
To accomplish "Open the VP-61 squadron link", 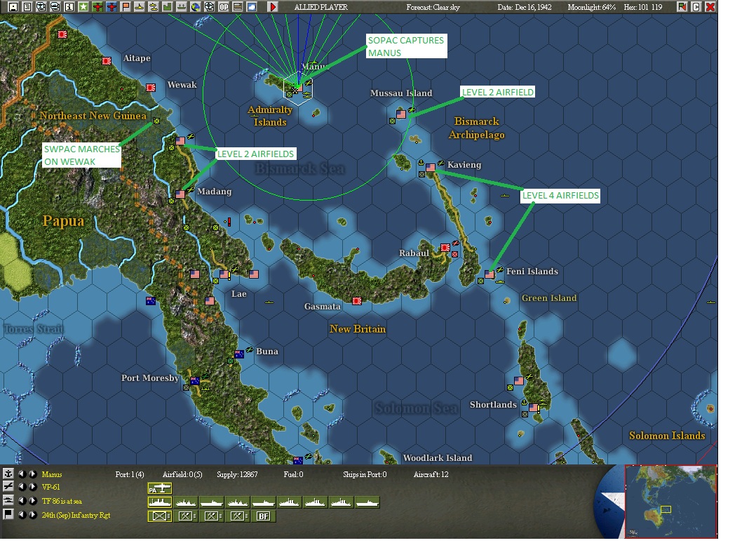I will [x=50, y=487].
